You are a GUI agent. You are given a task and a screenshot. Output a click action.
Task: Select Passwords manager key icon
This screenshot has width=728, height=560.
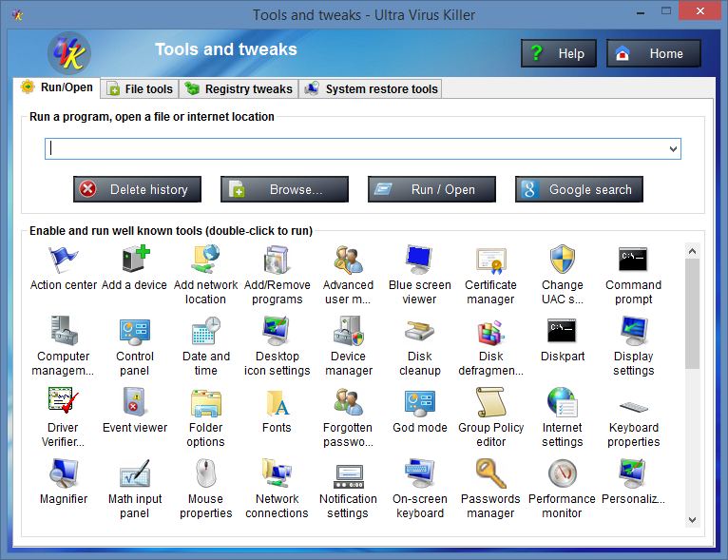(490, 473)
